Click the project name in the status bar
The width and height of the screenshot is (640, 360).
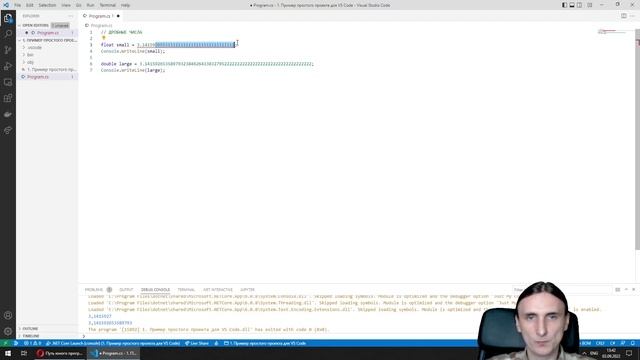point(265,343)
